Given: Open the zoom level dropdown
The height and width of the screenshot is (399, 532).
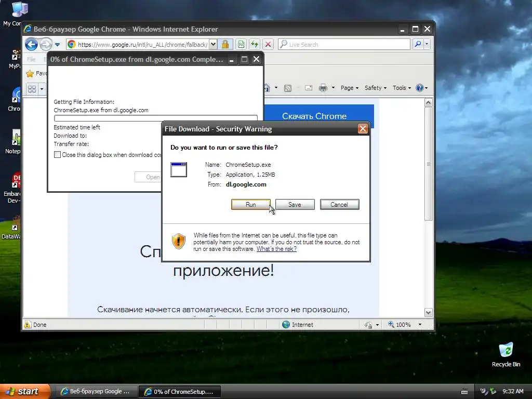Looking at the screenshot, I should (420, 325).
